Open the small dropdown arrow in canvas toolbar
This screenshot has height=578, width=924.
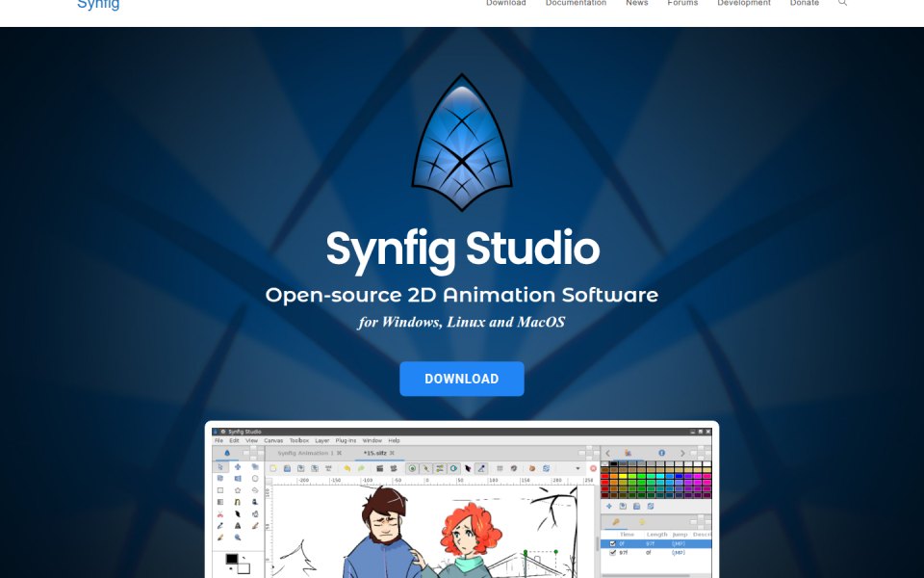(x=577, y=468)
